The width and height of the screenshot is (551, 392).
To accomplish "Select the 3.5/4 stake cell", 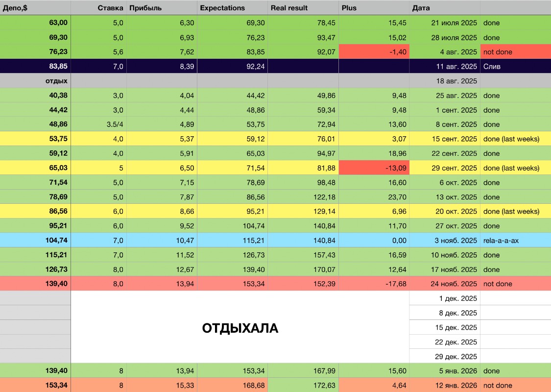I will coord(98,124).
